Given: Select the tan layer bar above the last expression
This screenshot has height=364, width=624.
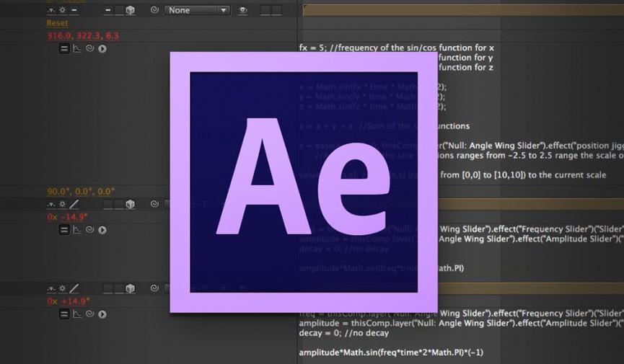Looking at the screenshot, I should click(x=531, y=289).
